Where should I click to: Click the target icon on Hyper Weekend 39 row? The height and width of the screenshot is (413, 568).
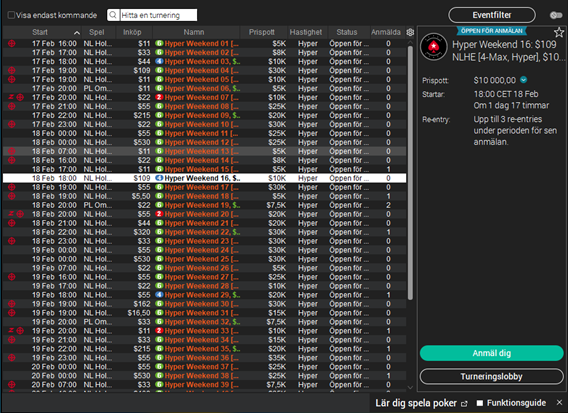[12, 384]
